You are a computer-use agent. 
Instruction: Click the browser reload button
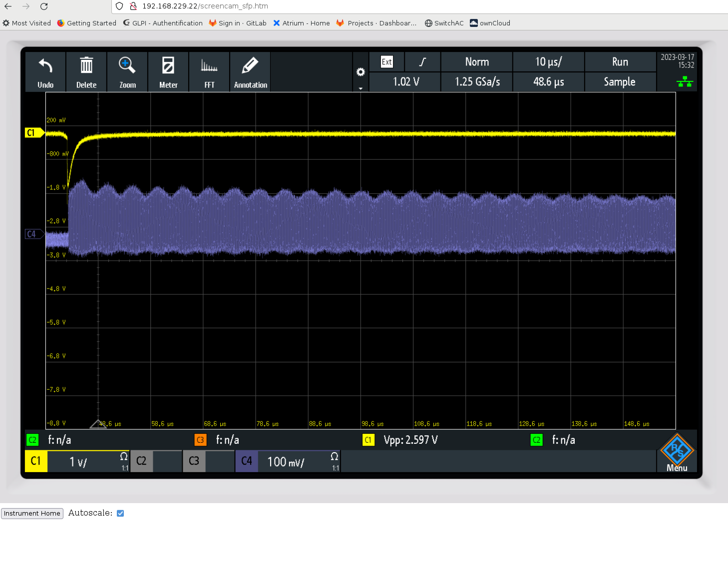click(44, 6)
